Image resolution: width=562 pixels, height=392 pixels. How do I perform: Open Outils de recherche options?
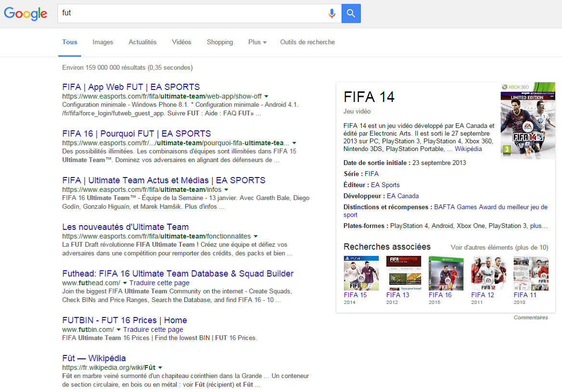point(307,42)
